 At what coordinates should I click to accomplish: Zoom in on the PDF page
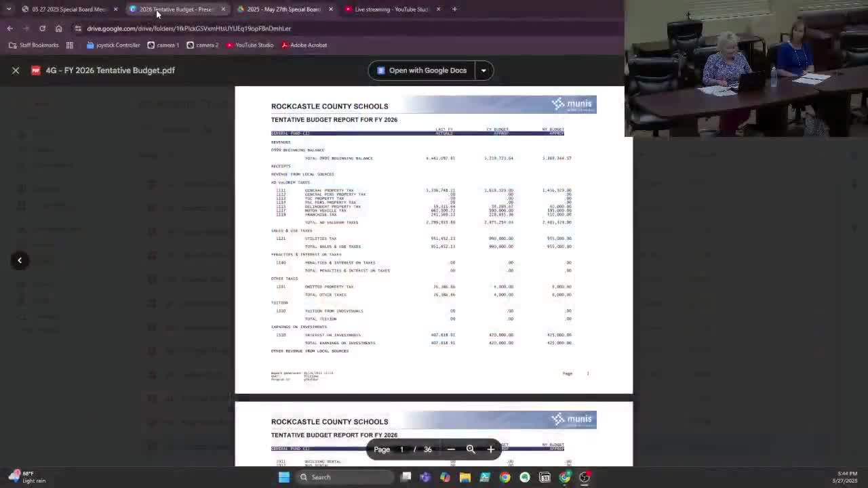tap(491, 449)
